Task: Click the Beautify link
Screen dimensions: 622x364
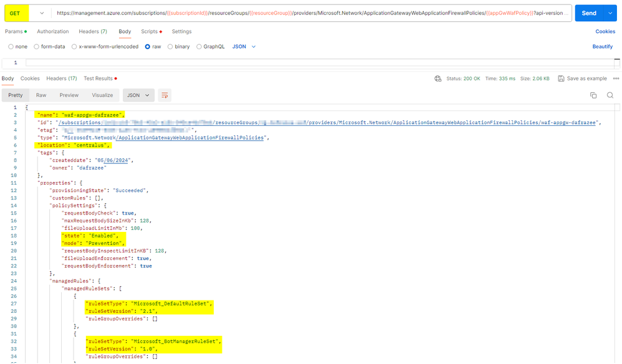Action: pos(603,46)
